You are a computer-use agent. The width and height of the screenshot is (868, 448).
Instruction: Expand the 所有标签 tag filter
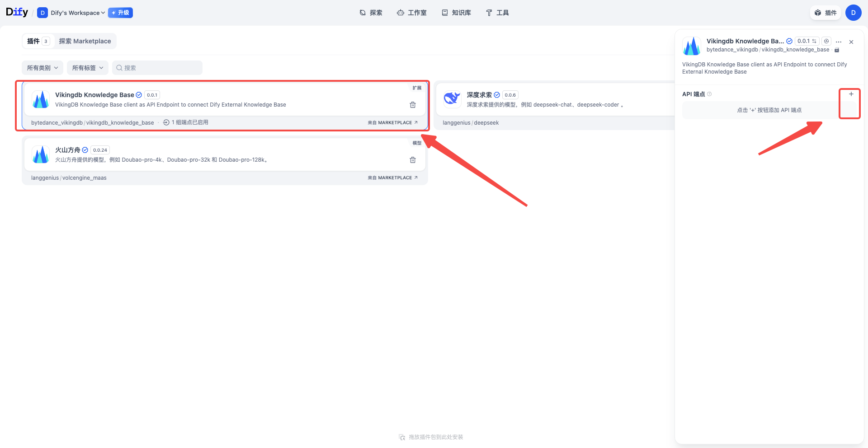[x=88, y=68]
